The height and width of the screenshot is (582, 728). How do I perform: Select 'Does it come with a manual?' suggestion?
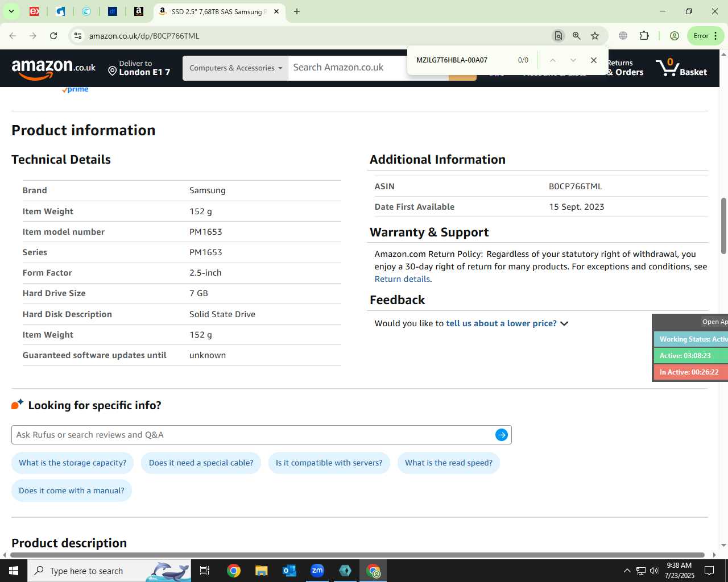click(72, 490)
